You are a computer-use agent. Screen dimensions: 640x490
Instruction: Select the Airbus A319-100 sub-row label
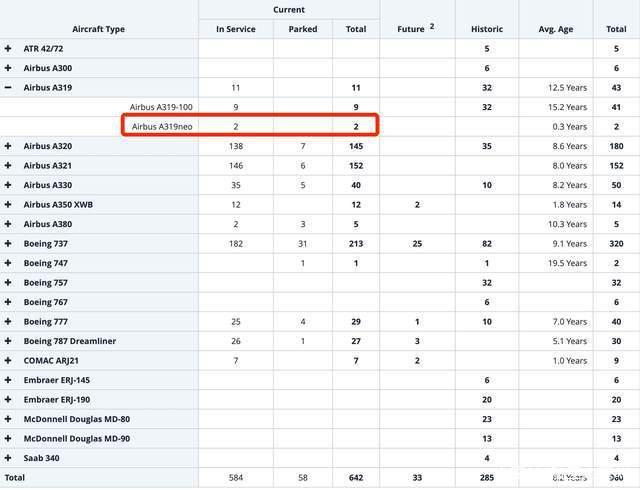point(161,107)
